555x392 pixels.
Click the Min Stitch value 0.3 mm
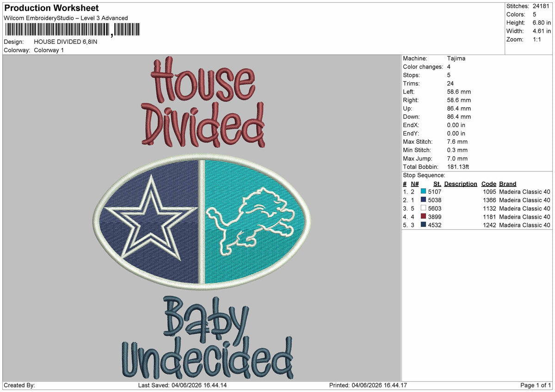coord(457,150)
